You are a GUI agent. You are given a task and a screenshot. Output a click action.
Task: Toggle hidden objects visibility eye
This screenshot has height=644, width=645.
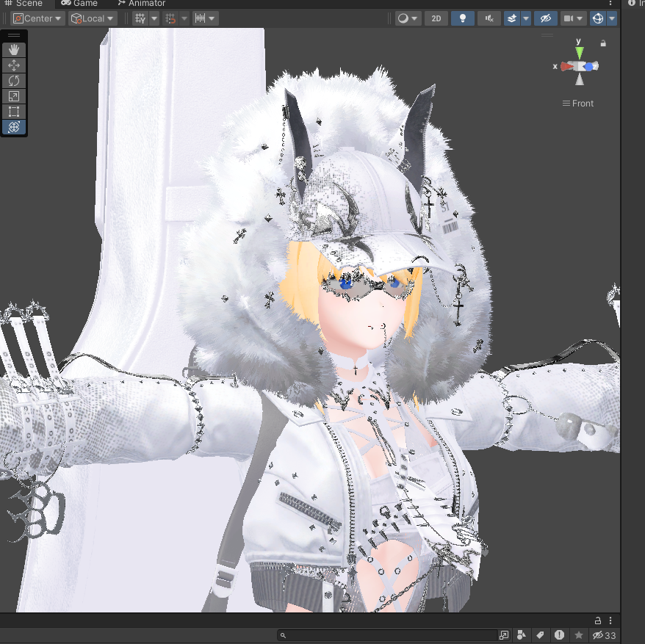(545, 18)
